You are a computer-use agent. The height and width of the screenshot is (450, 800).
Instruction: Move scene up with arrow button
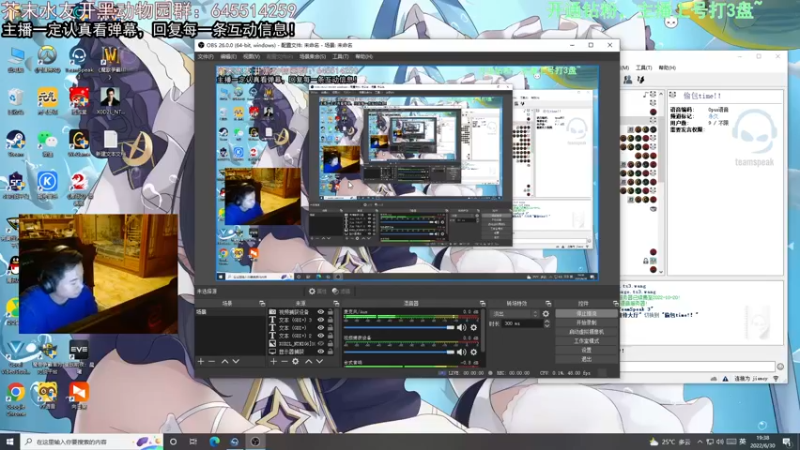point(224,361)
